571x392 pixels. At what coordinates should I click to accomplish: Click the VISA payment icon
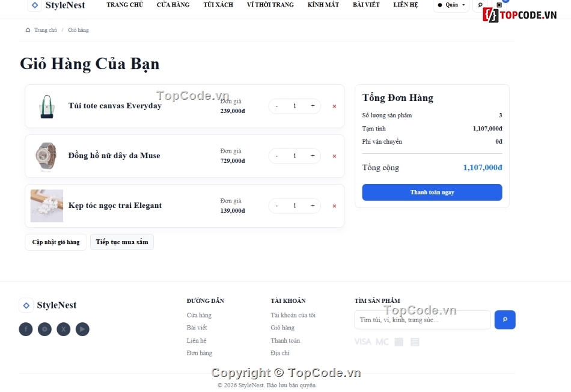[362, 341]
